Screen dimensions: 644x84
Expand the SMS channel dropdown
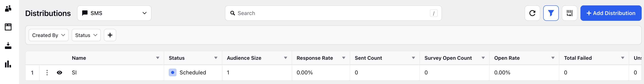114,13
